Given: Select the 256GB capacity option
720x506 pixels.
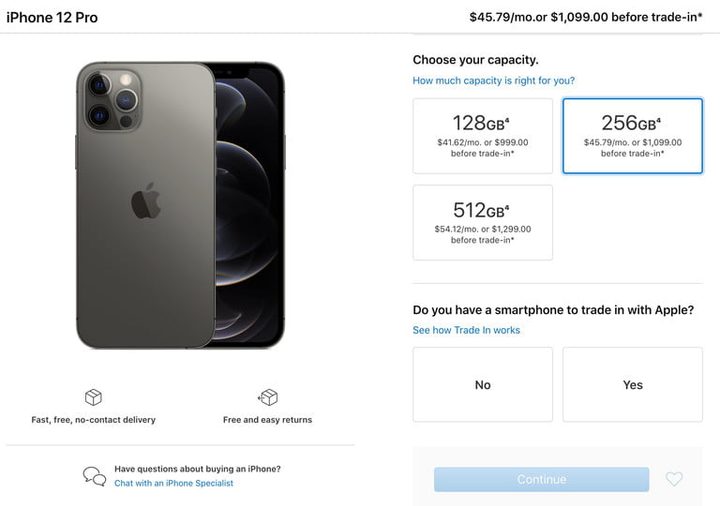Looking at the screenshot, I should (632, 136).
